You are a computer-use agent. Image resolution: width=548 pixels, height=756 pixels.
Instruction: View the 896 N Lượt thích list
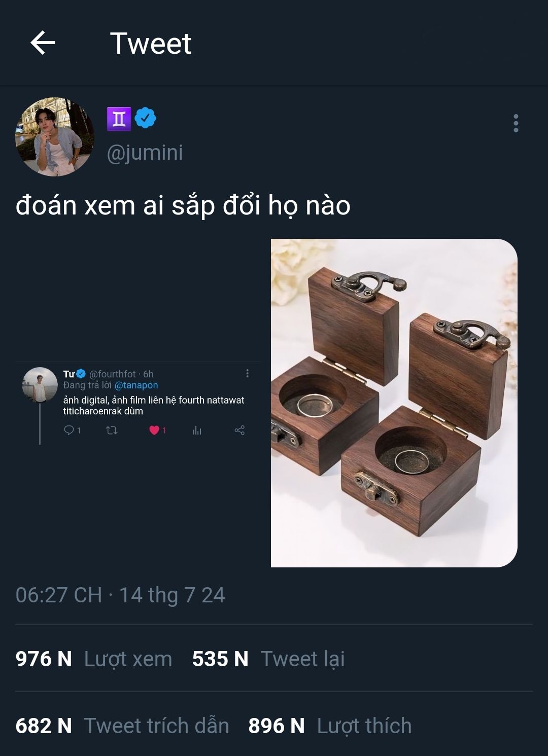330,726
